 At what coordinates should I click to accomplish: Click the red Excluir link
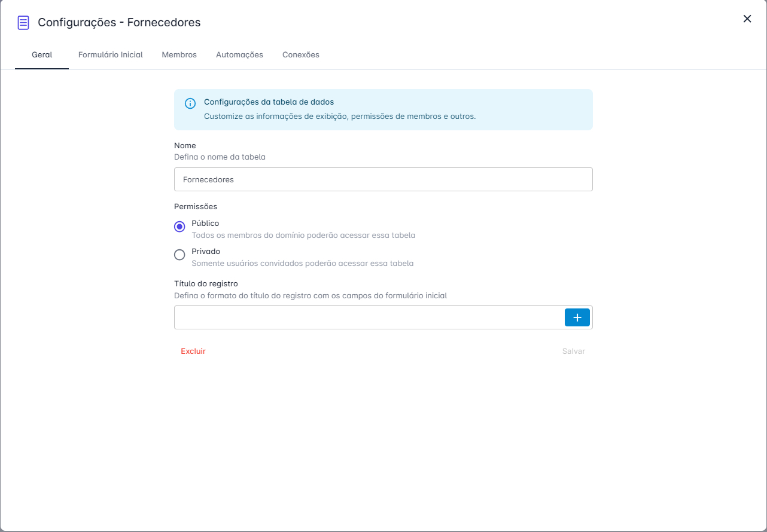click(x=193, y=351)
